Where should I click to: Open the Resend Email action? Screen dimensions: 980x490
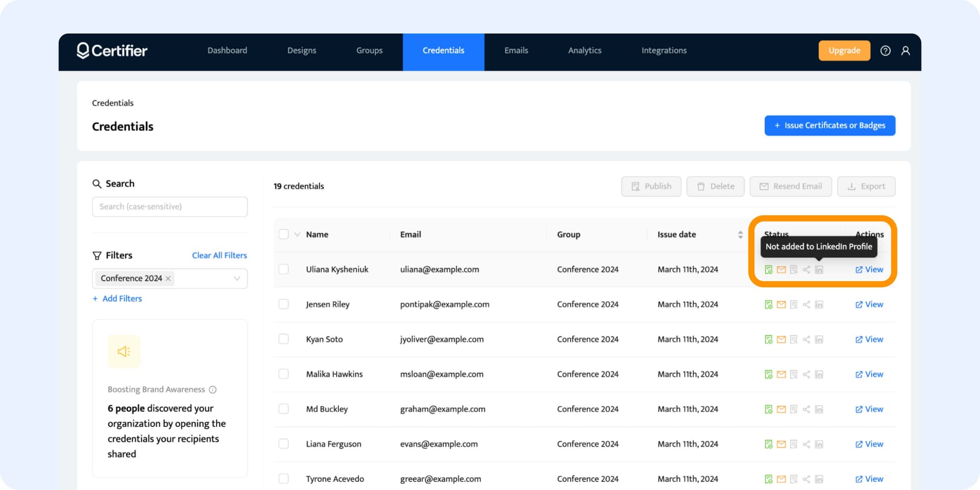click(790, 186)
